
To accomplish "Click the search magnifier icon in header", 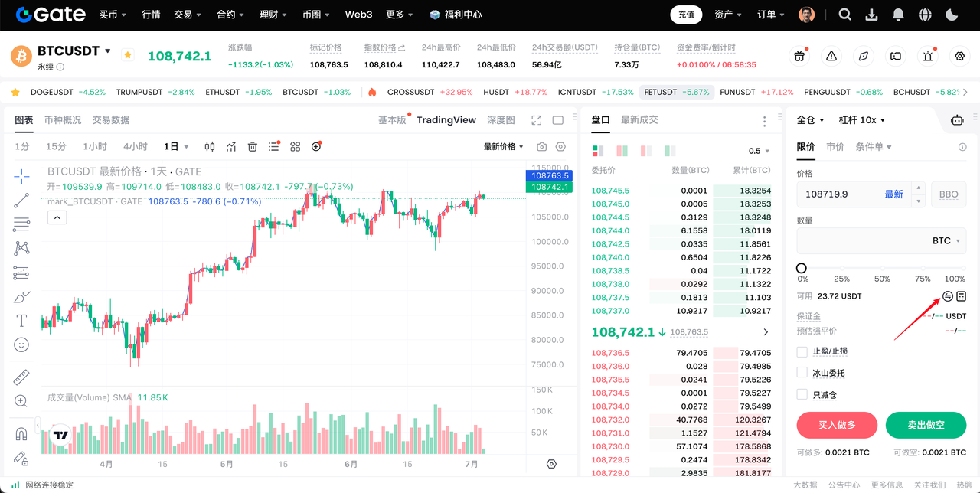I will point(844,15).
